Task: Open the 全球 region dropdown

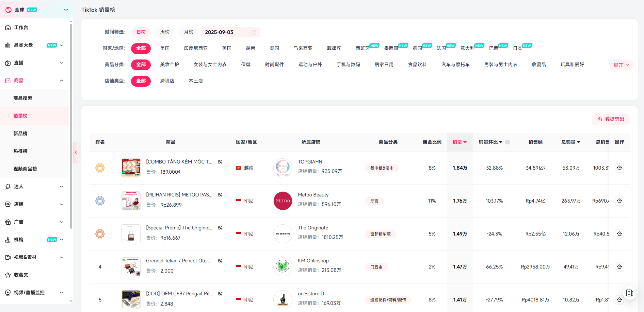Action: (x=36, y=10)
